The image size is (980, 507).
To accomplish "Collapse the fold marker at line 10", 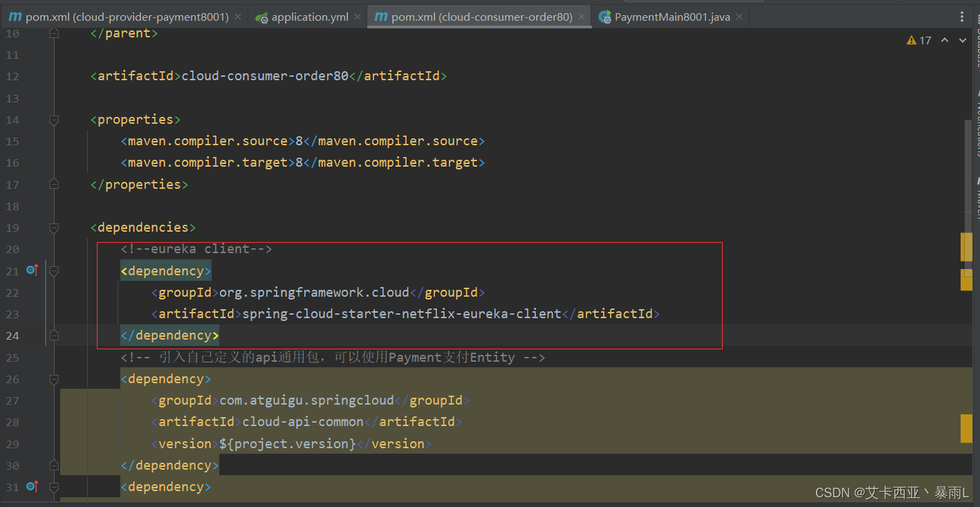I will click(54, 33).
